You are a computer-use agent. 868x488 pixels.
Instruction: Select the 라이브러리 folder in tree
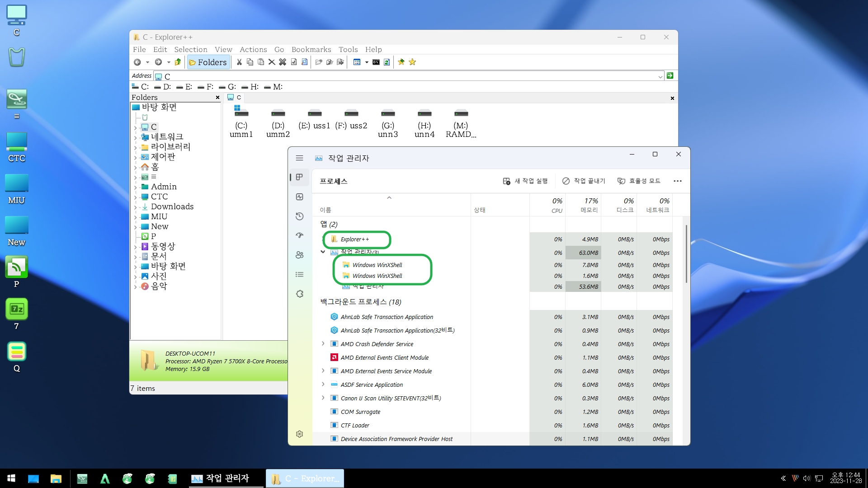pyautogui.click(x=170, y=147)
